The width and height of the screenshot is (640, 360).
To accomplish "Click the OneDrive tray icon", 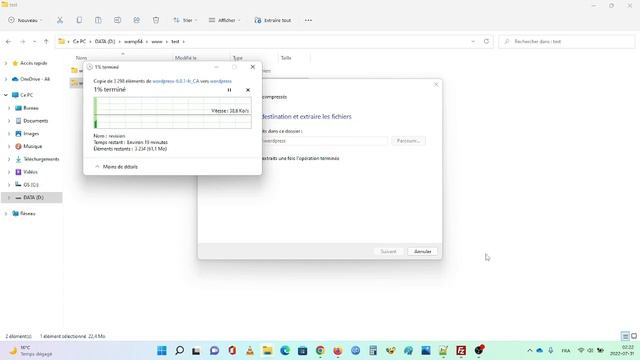I will pos(540,350).
